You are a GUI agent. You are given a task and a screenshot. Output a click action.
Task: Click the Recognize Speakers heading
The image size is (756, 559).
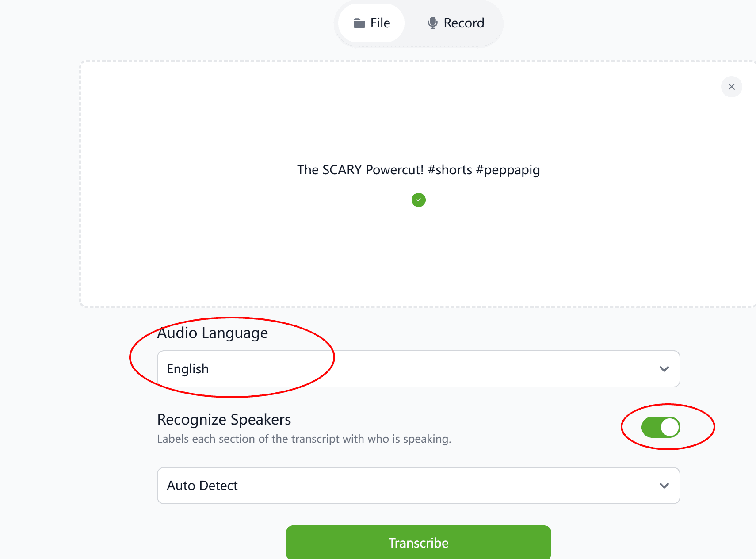(x=224, y=419)
